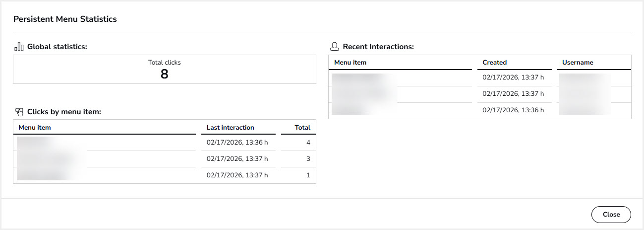
Task: Click the pointer icon beside Clicks by menu item
Action: click(x=19, y=112)
